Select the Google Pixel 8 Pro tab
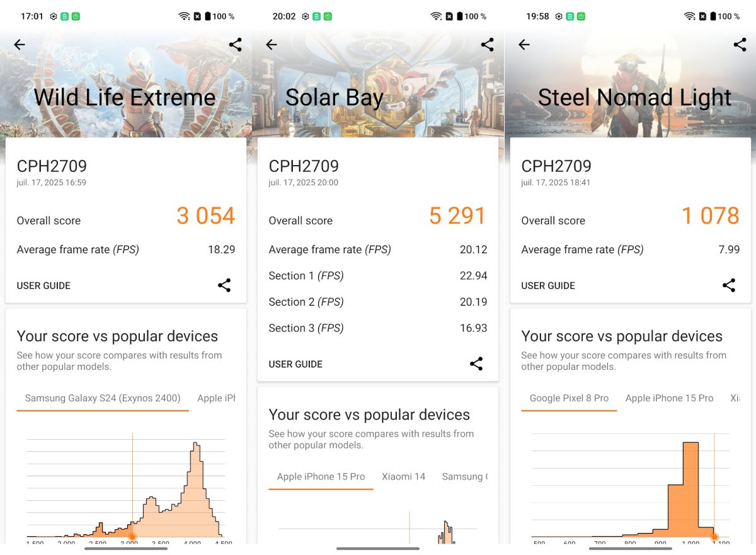Viewport: 756px width, 555px height. pyautogui.click(x=569, y=398)
